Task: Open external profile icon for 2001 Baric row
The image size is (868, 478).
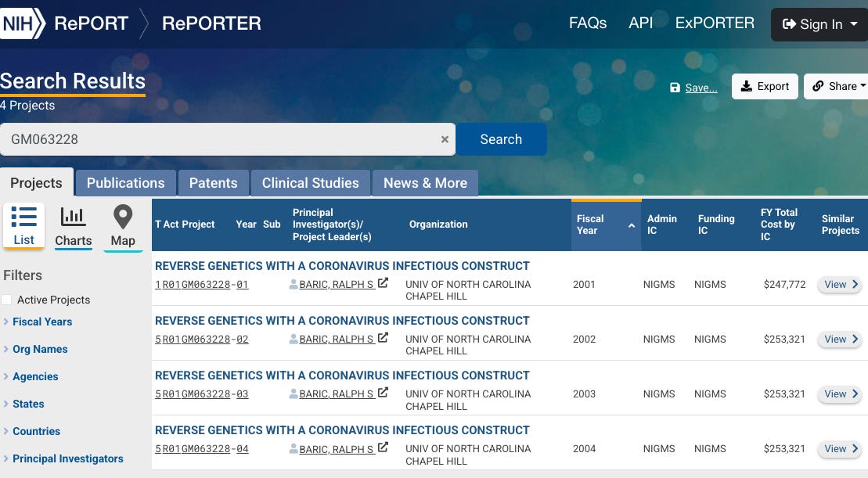Action: point(383,282)
